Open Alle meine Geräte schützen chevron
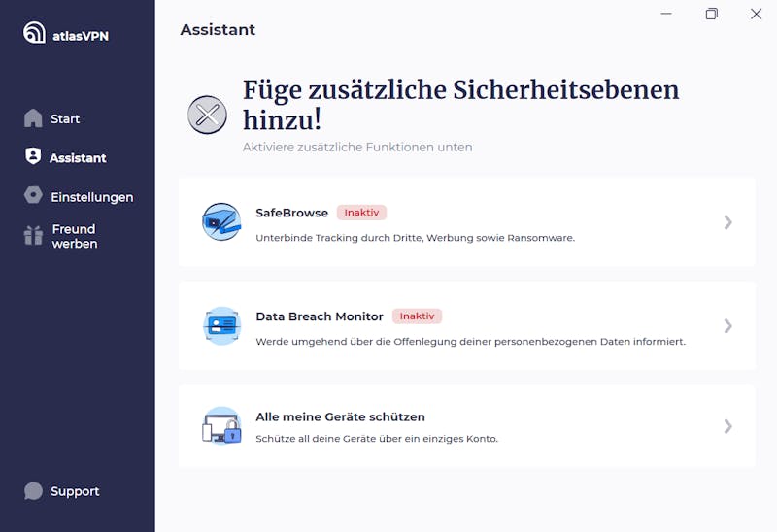Screen dimensions: 777x532 point(727,426)
